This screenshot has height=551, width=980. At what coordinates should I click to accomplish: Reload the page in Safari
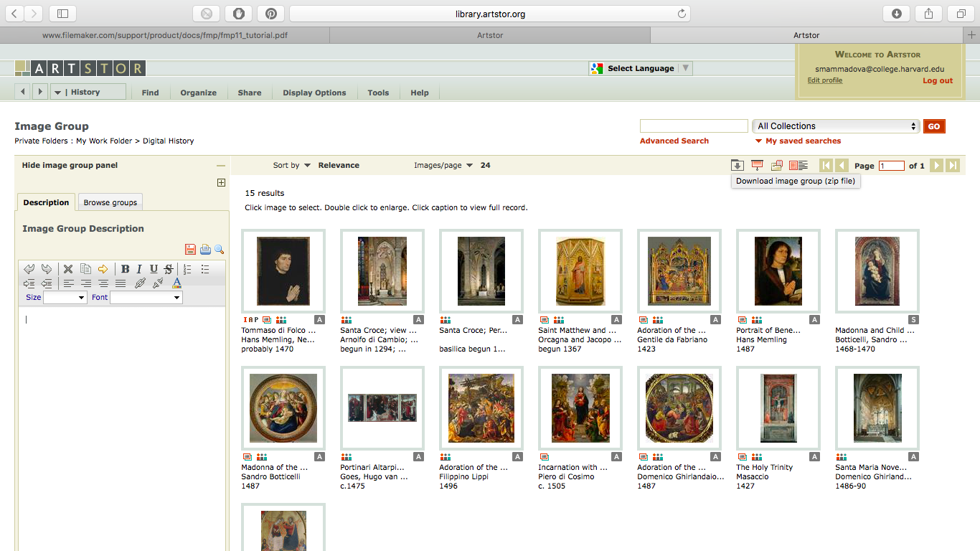click(x=682, y=14)
